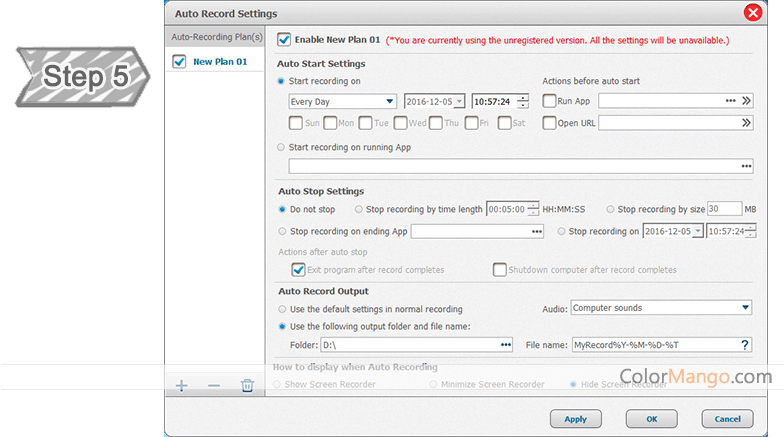Click the add new plan plus icon
The height and width of the screenshot is (437, 784).
(181, 386)
